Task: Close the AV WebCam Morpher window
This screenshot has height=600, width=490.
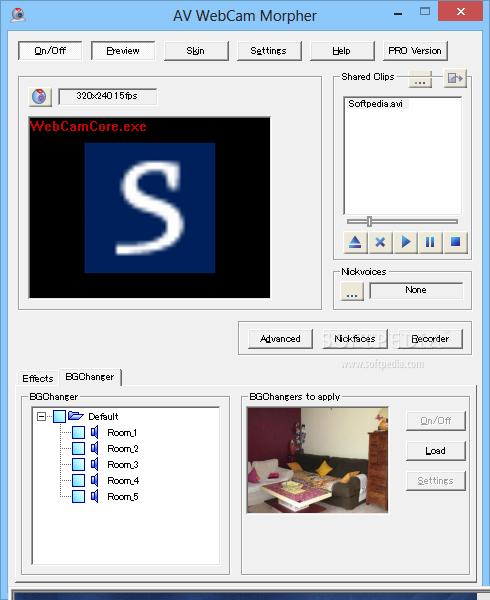Action: tap(461, 11)
